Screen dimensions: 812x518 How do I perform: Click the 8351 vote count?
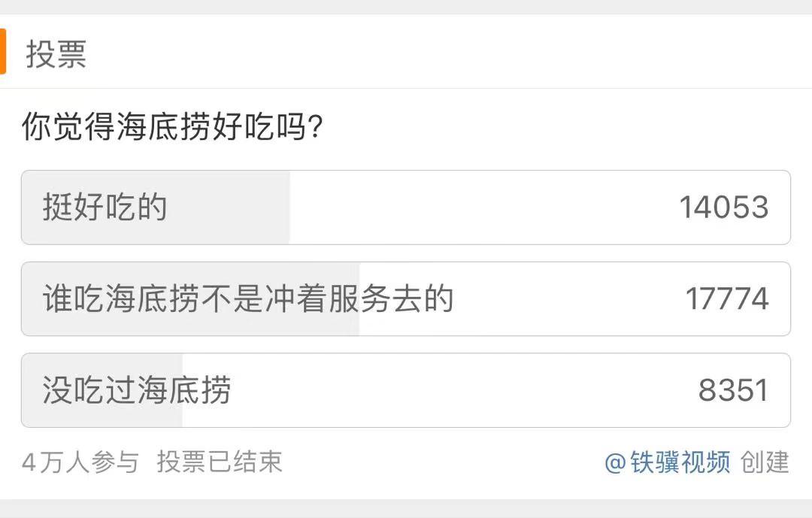tap(733, 391)
